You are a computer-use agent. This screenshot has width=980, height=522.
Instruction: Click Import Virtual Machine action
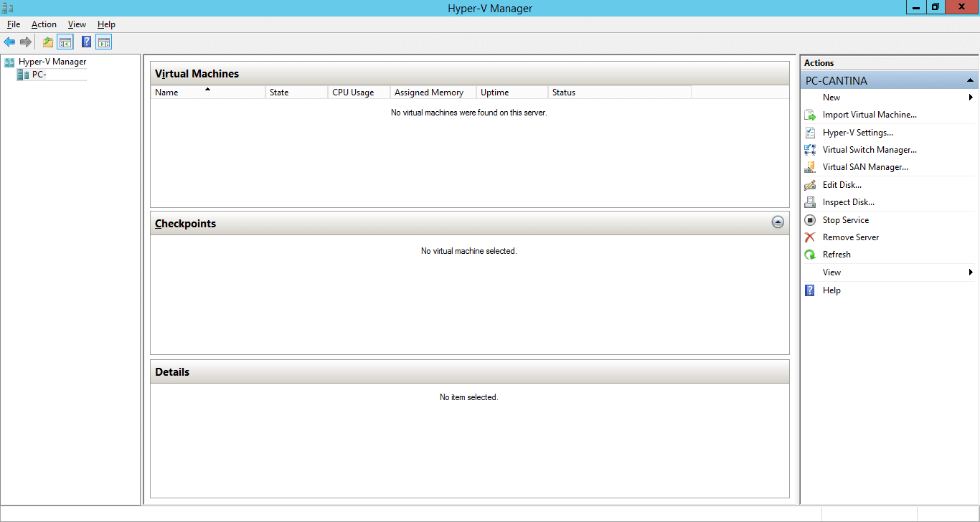point(870,115)
